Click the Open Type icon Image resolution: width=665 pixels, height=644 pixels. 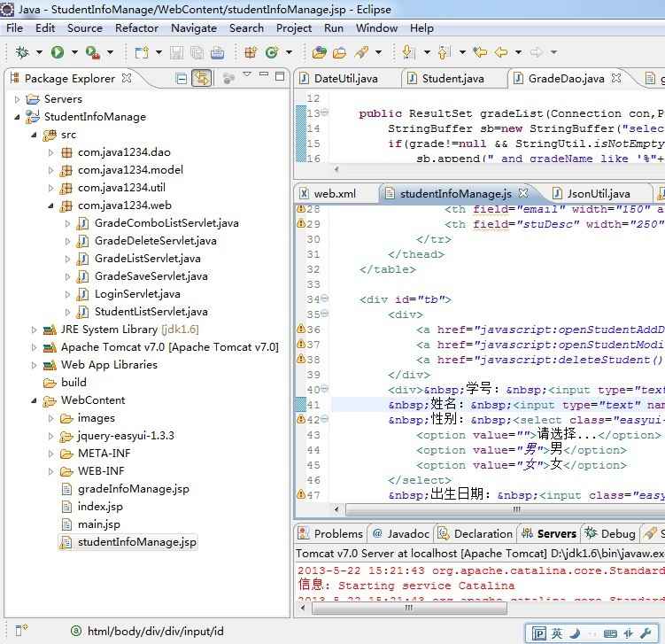[319, 52]
